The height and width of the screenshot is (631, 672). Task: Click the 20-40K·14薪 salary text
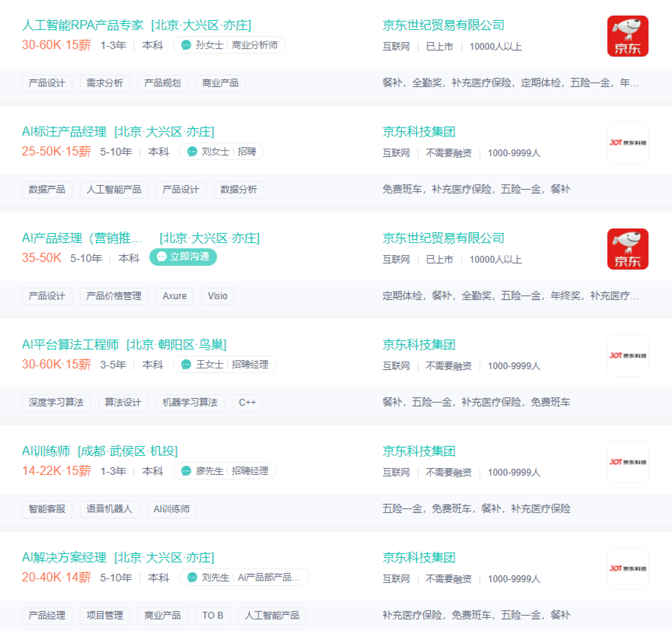point(56,577)
